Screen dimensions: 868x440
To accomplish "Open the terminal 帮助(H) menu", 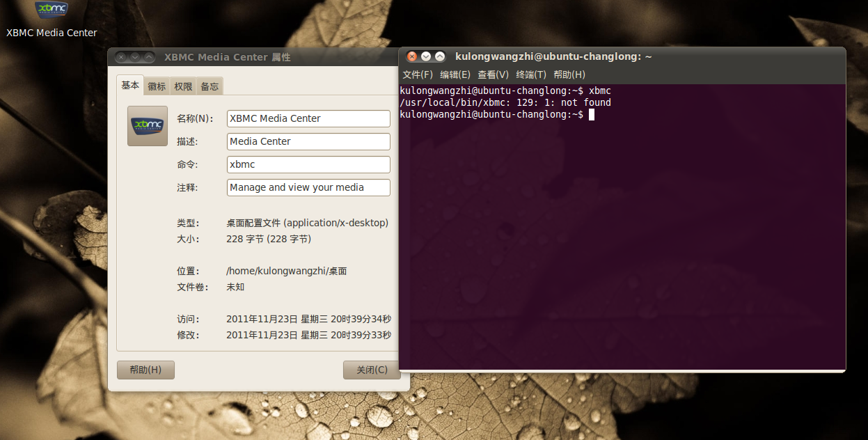I will click(x=569, y=74).
